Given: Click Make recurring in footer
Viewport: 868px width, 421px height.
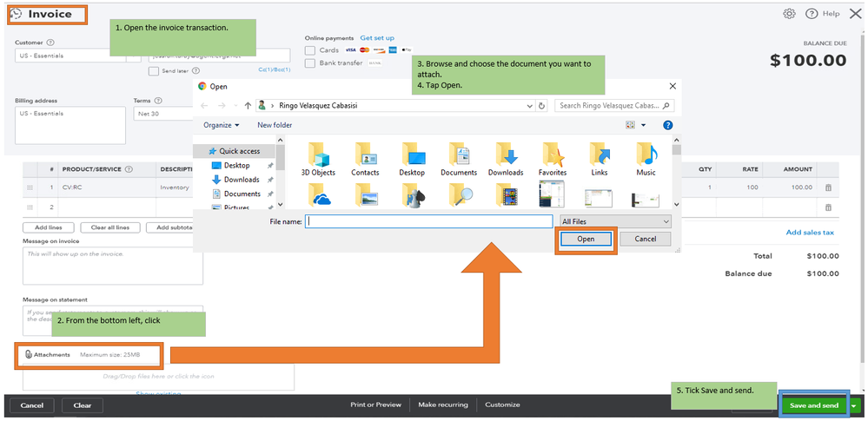Looking at the screenshot, I should 443,405.
